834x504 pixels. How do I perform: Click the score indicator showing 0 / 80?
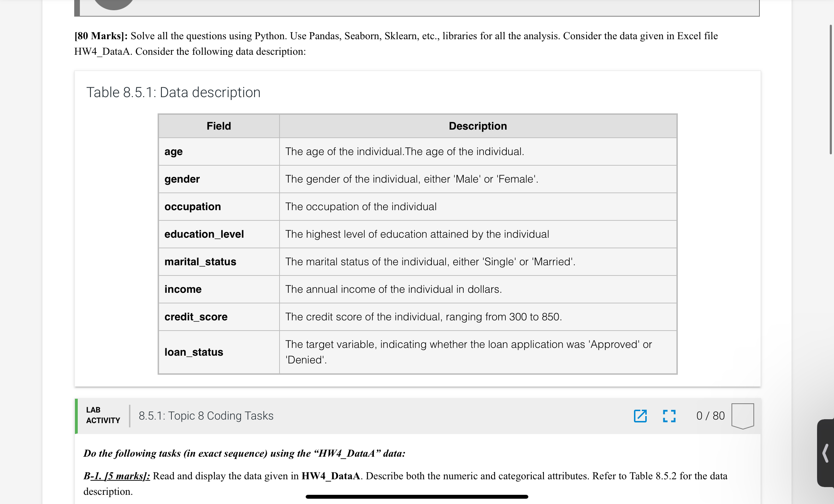tap(710, 416)
